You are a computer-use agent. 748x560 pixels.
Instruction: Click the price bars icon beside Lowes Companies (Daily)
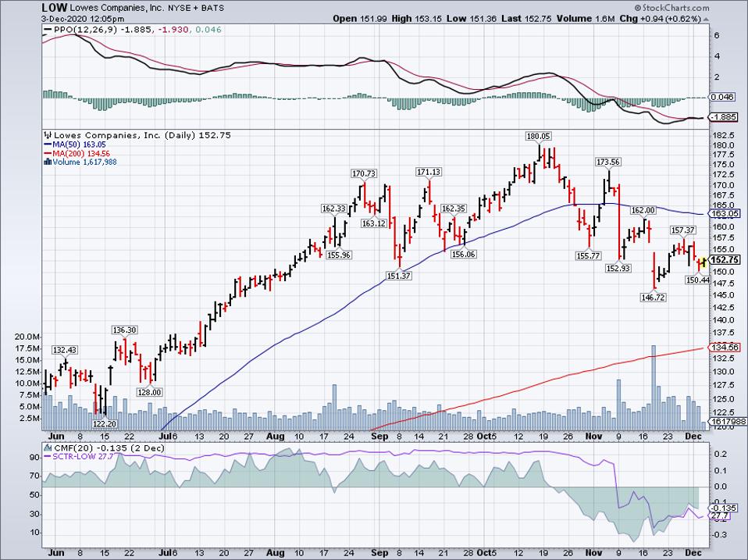(48, 135)
